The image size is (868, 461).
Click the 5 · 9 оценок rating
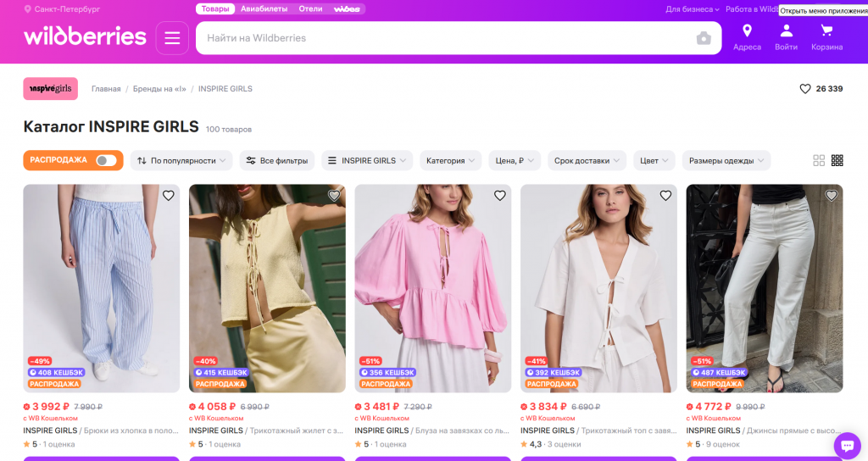pyautogui.click(x=713, y=444)
